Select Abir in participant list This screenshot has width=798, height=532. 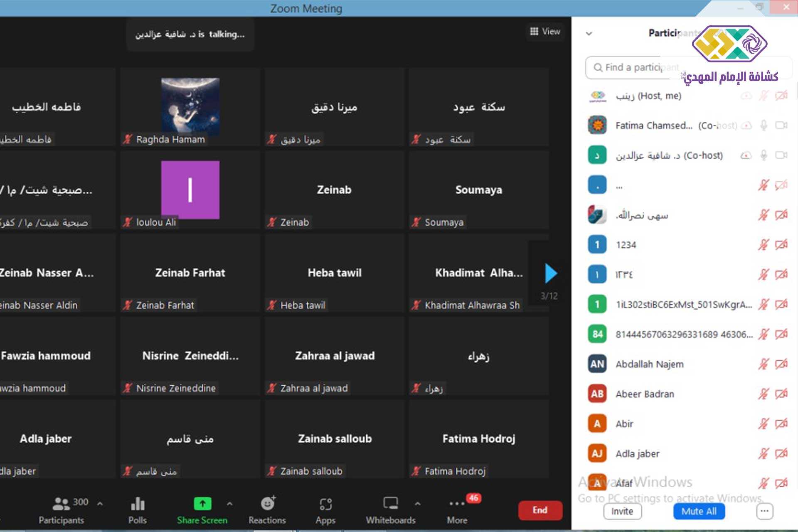click(624, 424)
